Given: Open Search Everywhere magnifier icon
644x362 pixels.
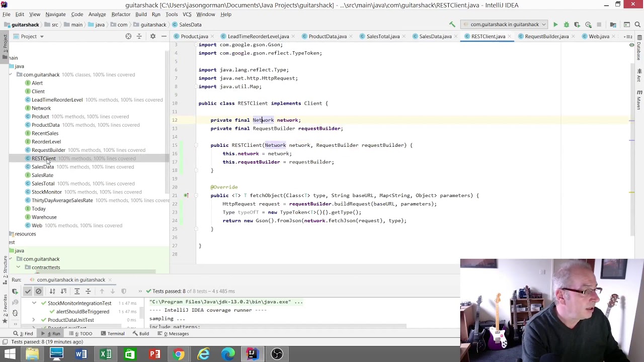Looking at the screenshot, I should click(x=637, y=24).
